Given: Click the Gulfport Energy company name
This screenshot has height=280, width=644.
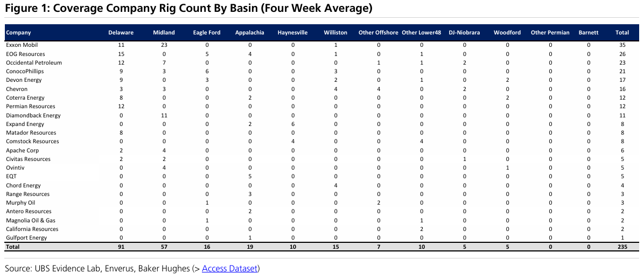Looking at the screenshot, I should pyautogui.click(x=26, y=238).
